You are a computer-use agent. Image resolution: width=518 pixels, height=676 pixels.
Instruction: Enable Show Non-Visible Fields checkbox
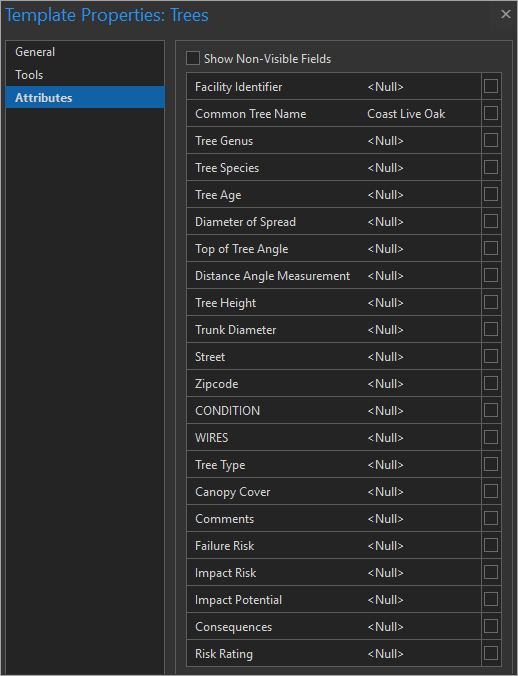click(193, 58)
